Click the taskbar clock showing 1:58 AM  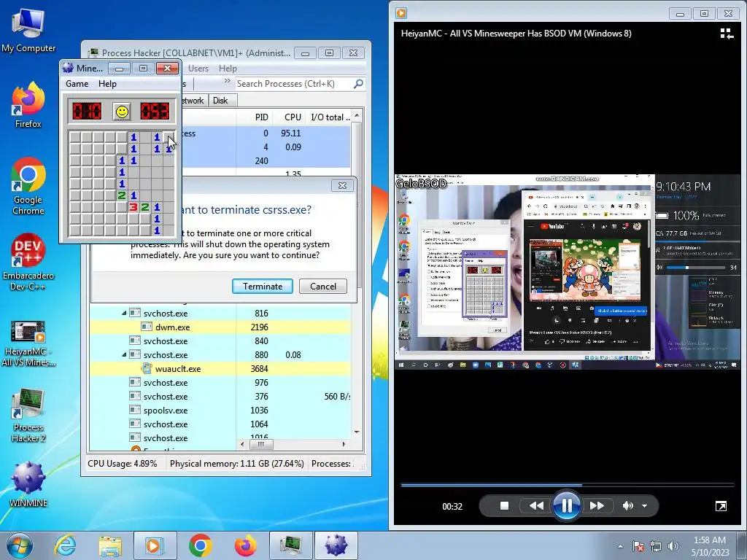click(710, 546)
